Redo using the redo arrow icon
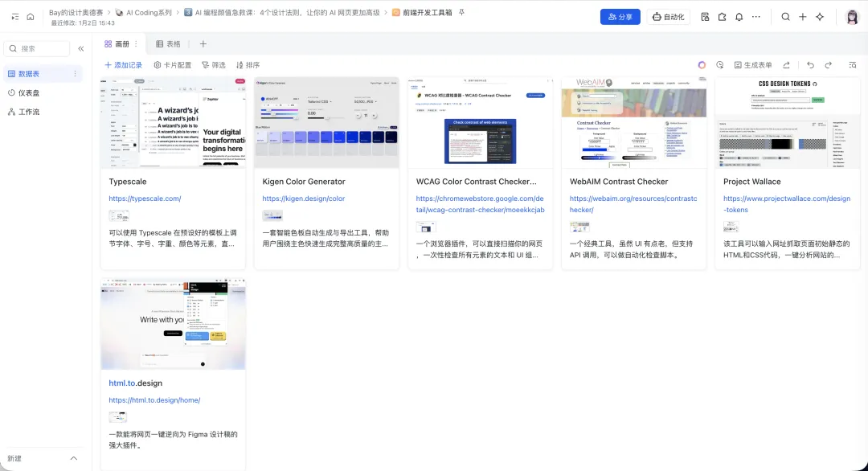Image resolution: width=868 pixels, height=471 pixels. pos(826,65)
